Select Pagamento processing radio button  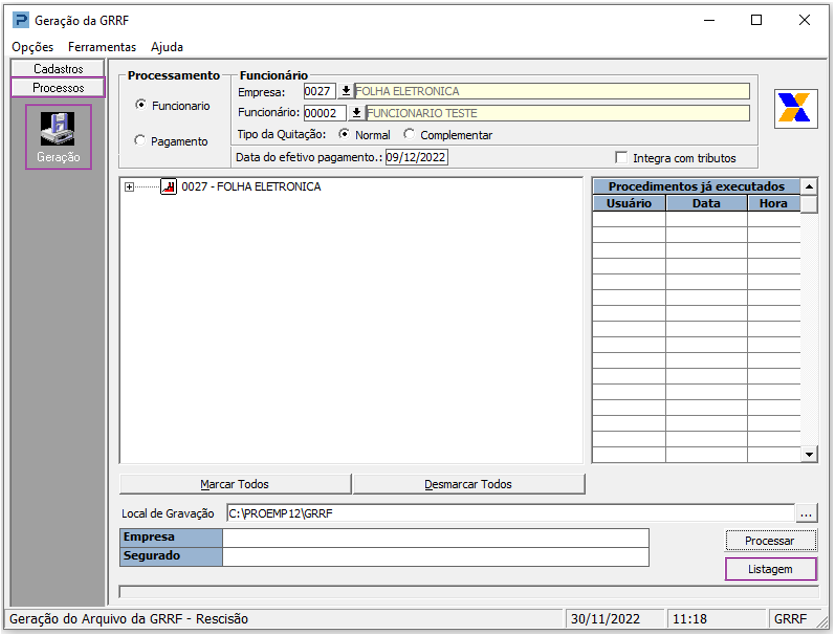[x=141, y=141]
